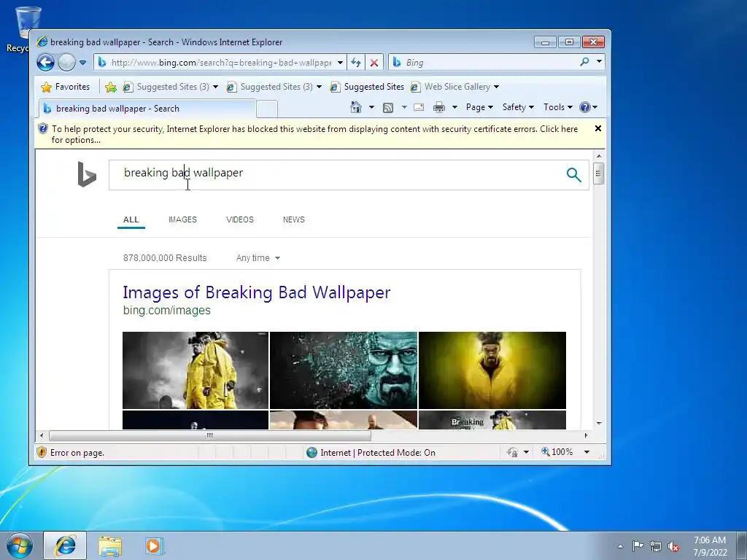Click the Bing search provider box
Screen dimensions: 747x560
pyautogui.click(x=484, y=63)
